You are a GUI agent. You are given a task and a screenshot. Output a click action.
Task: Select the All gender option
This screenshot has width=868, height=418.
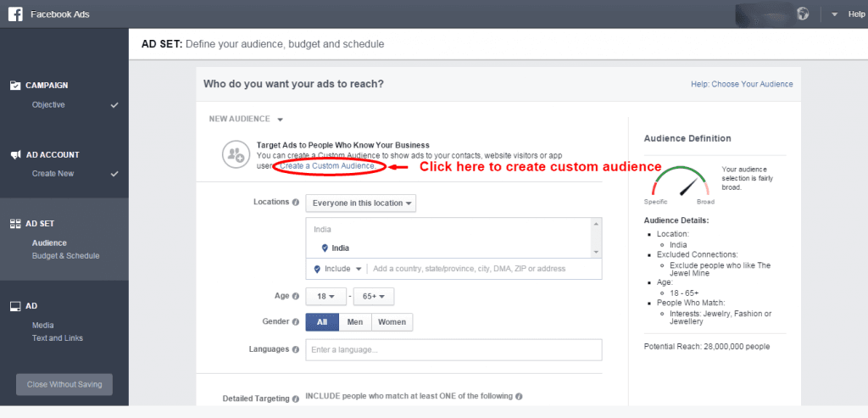(x=322, y=322)
